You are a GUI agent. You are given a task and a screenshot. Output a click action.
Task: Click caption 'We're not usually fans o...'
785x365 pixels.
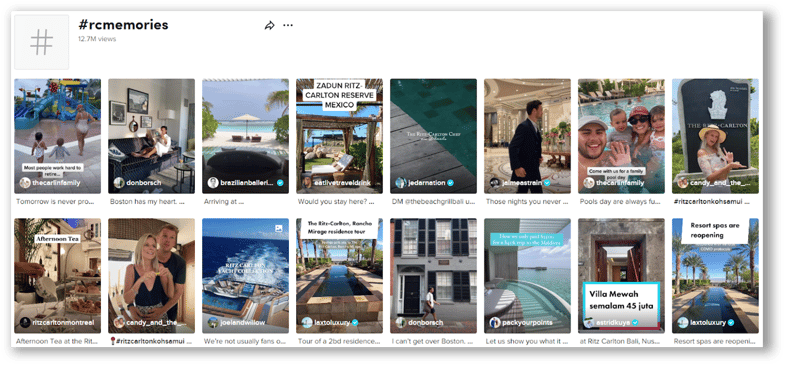(x=245, y=341)
